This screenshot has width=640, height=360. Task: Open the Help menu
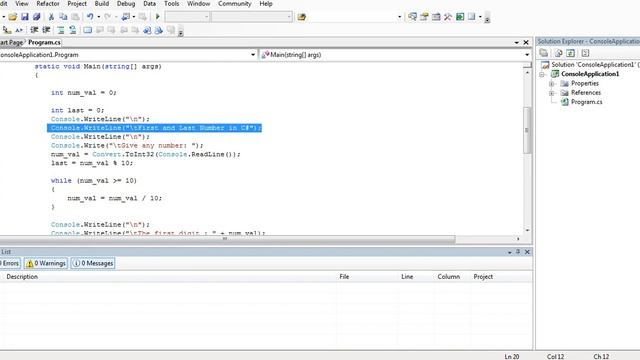point(266,4)
